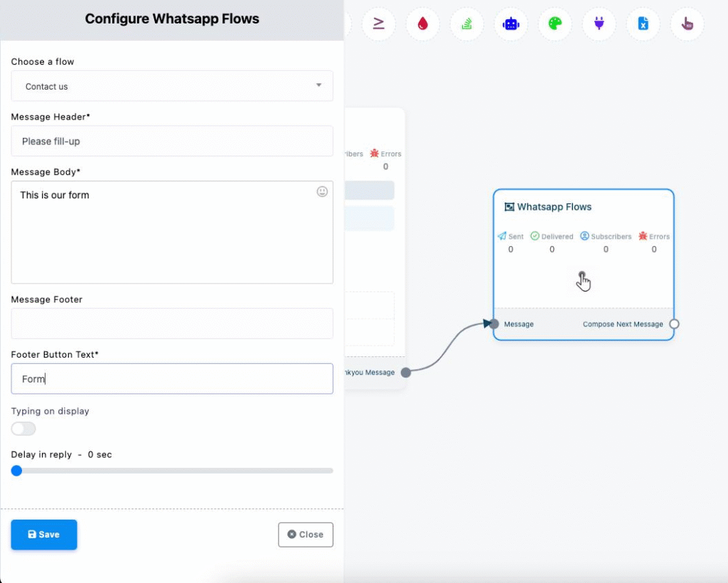
Task: Click the Whatsapp Flows node title icon
Action: pos(509,207)
